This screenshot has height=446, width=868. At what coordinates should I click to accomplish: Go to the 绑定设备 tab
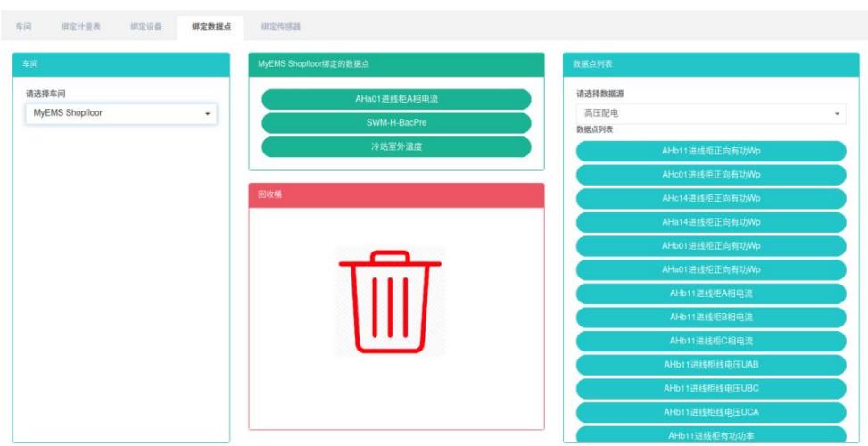[145, 27]
